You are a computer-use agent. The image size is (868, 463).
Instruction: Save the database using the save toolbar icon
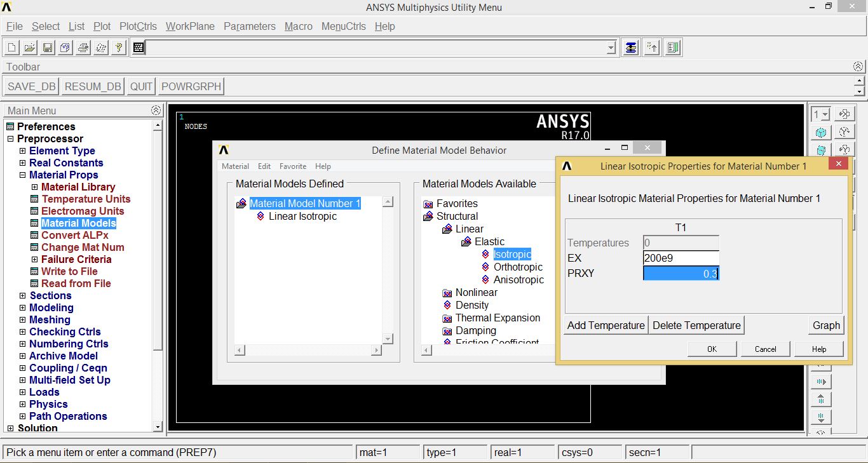[x=46, y=47]
